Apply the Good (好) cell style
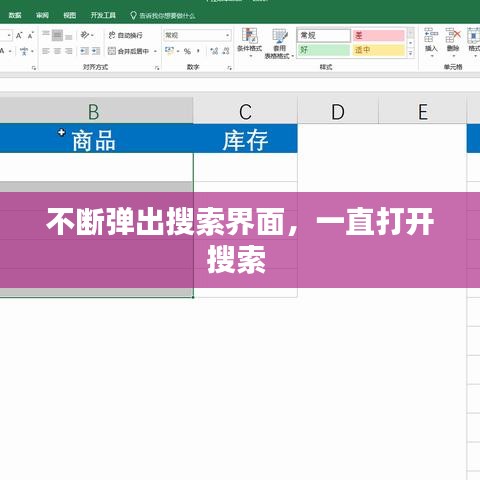The image size is (480, 480). click(323, 50)
